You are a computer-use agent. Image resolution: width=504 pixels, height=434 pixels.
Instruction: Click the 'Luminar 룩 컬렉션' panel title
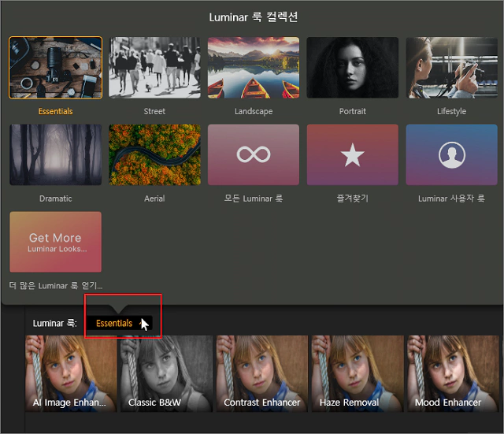click(254, 17)
